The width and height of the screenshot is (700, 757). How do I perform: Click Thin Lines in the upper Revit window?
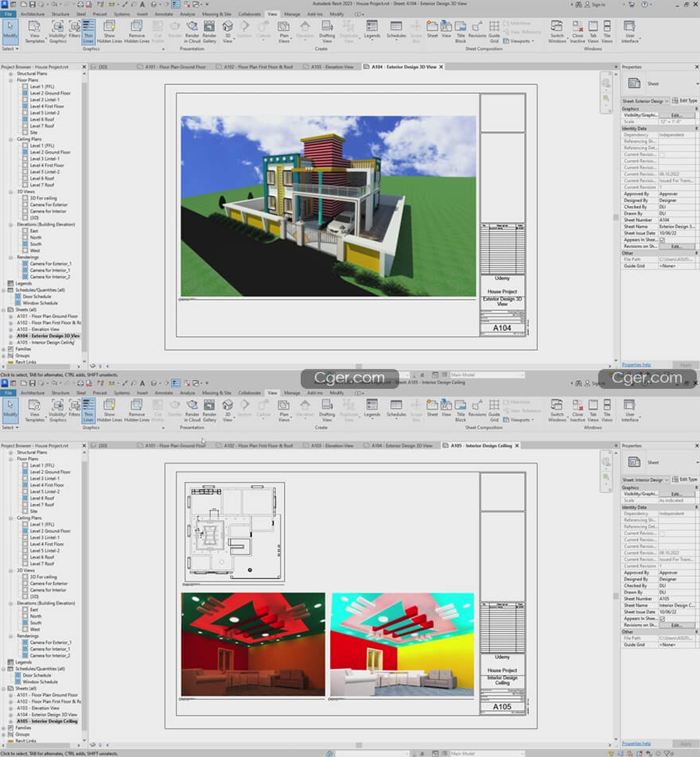(x=88, y=32)
